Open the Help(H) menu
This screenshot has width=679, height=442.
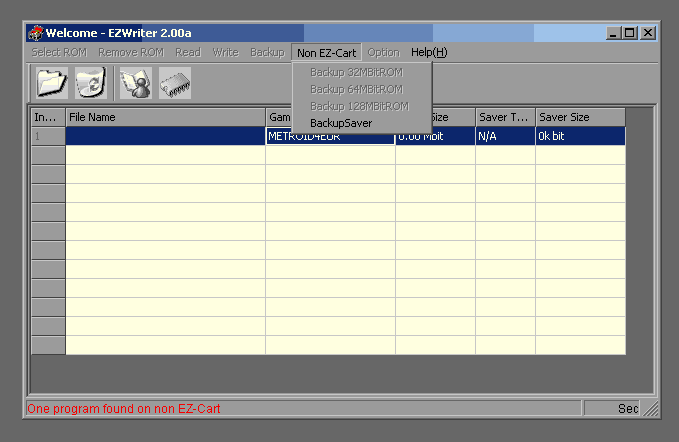coord(429,52)
